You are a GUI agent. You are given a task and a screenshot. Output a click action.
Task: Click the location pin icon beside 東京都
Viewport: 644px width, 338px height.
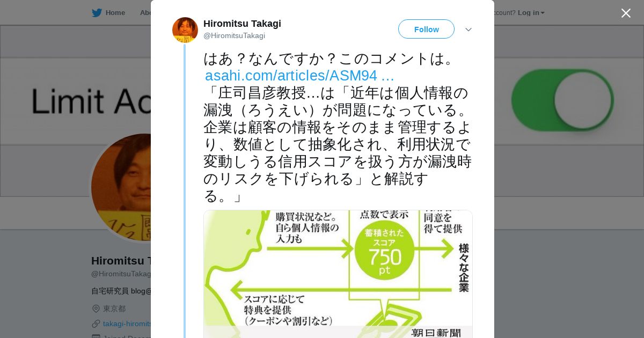[96, 308]
